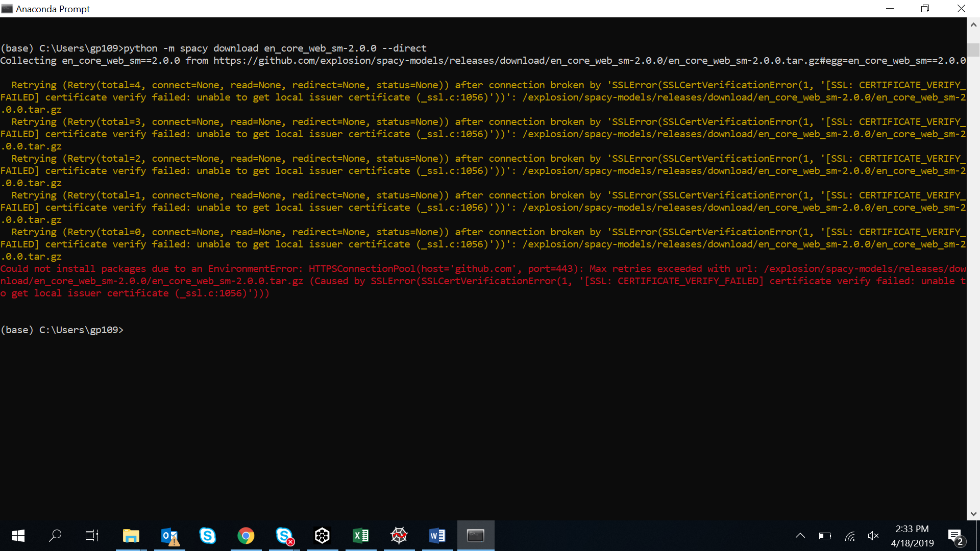The width and height of the screenshot is (980, 551).
Task: Close the Anaconda Prompt window
Action: pyautogui.click(x=962, y=9)
